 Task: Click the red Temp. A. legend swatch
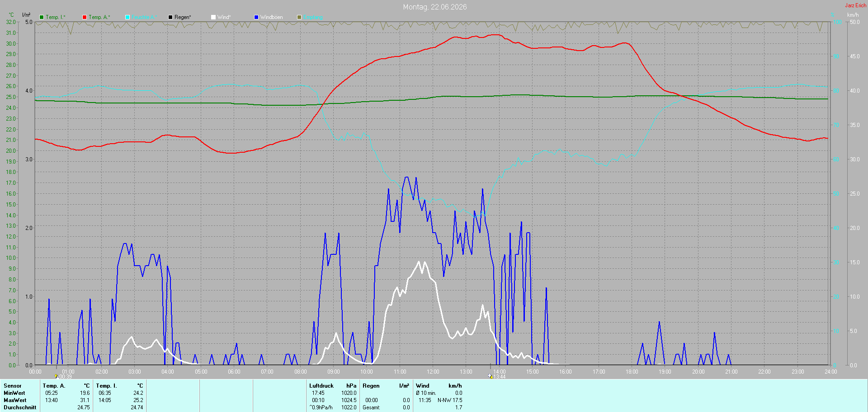(85, 17)
